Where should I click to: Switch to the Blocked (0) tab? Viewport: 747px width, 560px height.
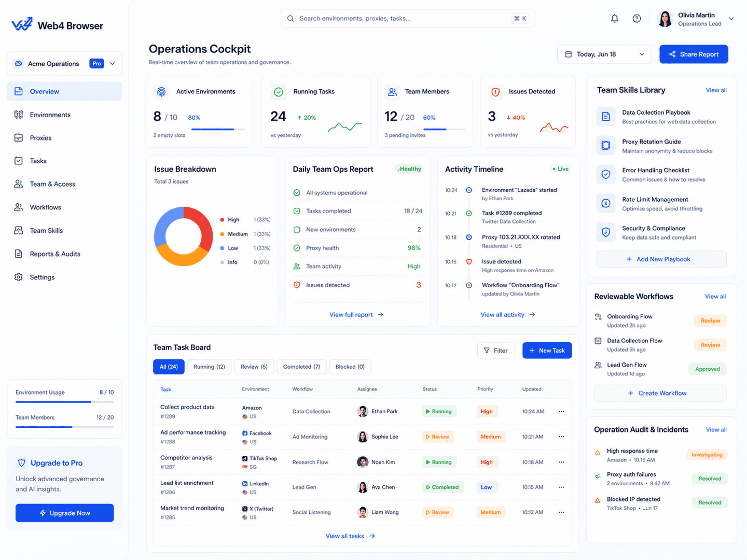(x=350, y=367)
